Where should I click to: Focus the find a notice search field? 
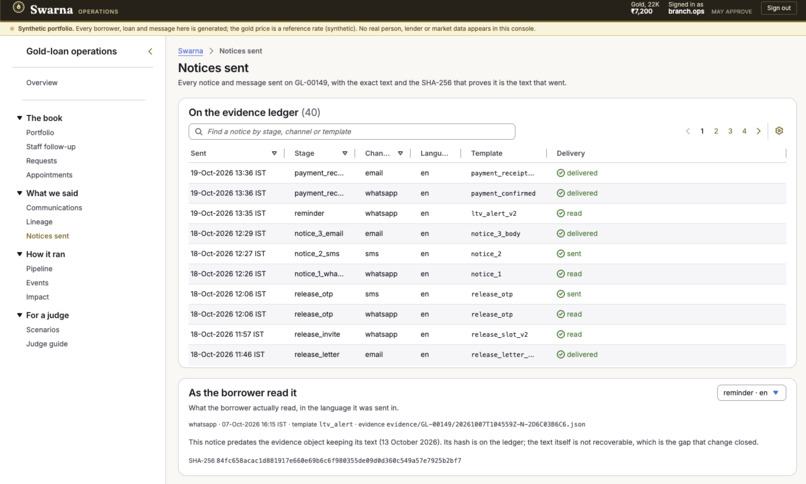[352, 132]
